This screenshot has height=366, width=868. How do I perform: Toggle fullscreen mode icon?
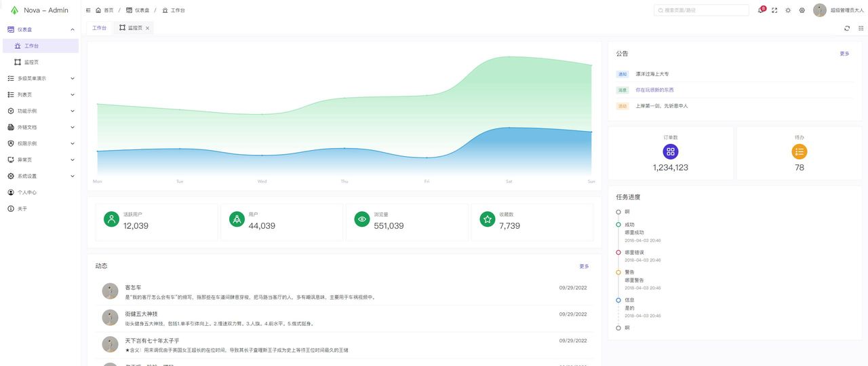[x=774, y=10]
